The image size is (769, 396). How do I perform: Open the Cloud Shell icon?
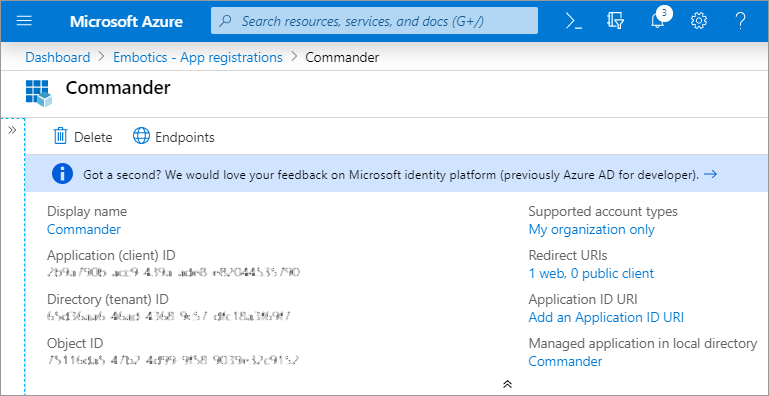(x=574, y=21)
